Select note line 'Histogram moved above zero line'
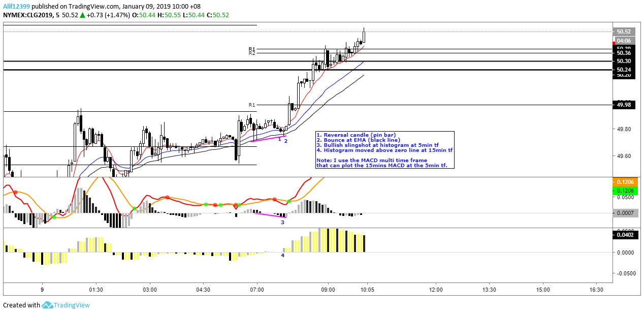Screen dimensions: 644x314 pos(383,150)
